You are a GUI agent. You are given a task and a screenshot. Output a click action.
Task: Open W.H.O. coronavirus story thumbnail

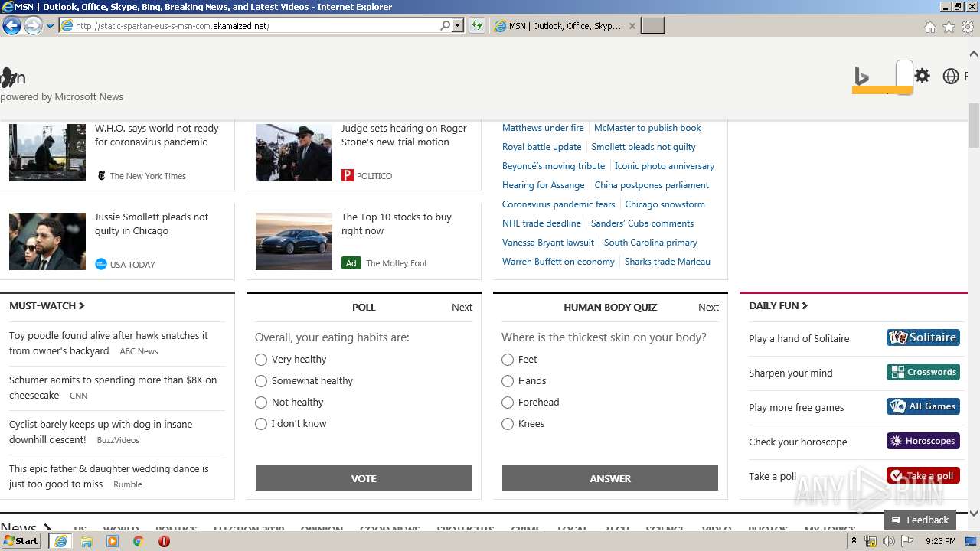pos(47,152)
